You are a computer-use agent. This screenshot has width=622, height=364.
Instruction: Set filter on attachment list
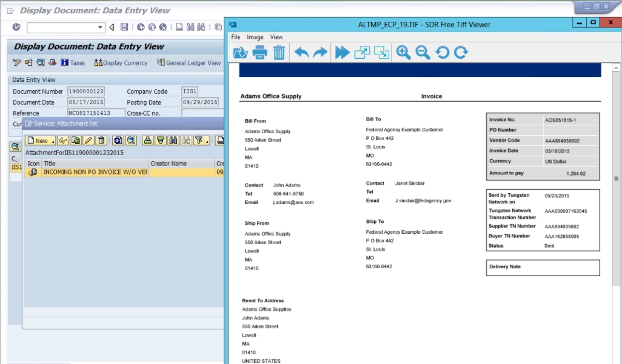coord(198,141)
